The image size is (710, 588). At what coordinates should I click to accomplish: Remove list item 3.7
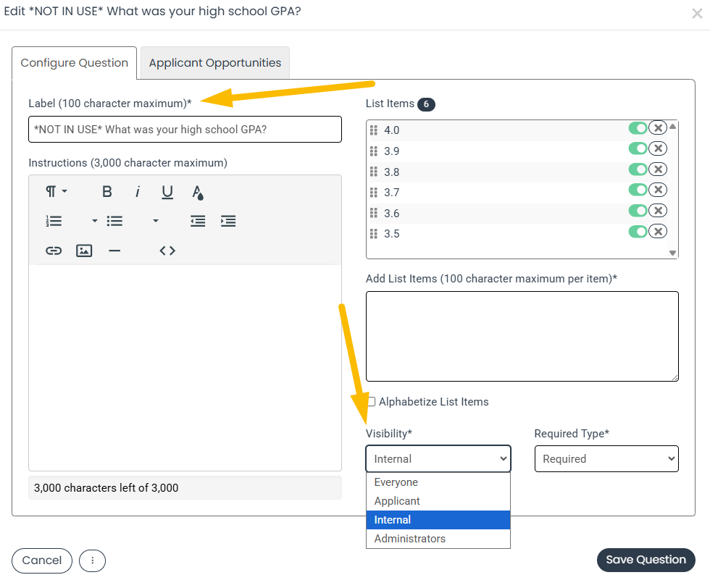tap(658, 190)
